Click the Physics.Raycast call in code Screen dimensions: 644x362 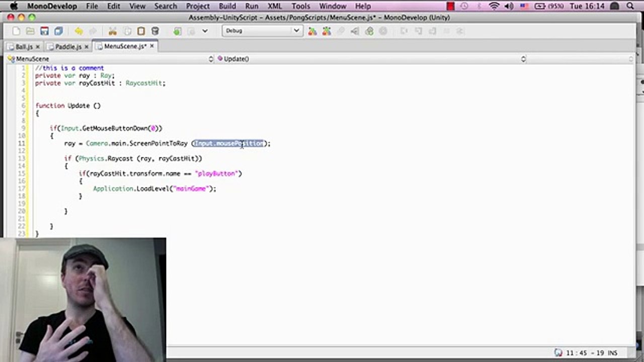click(x=106, y=158)
